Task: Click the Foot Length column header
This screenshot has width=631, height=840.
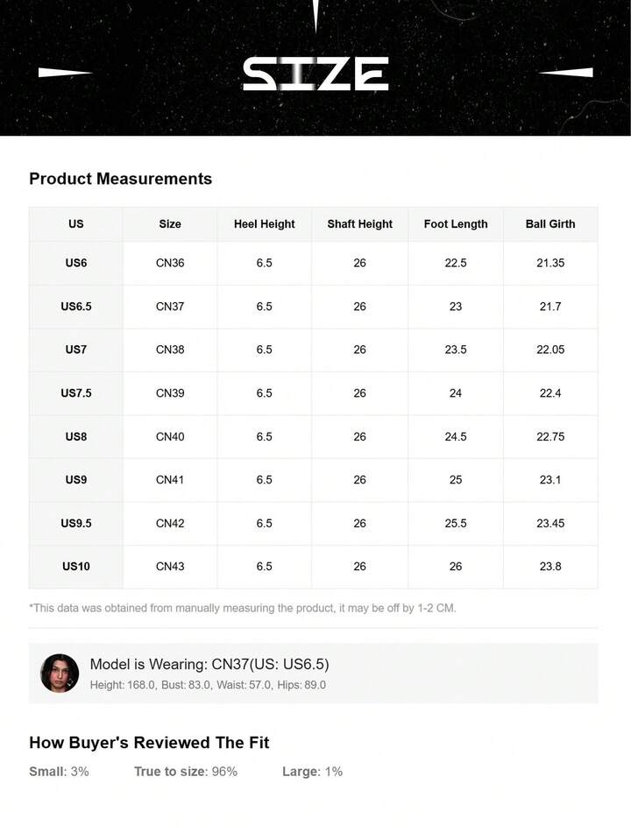Action: point(456,224)
